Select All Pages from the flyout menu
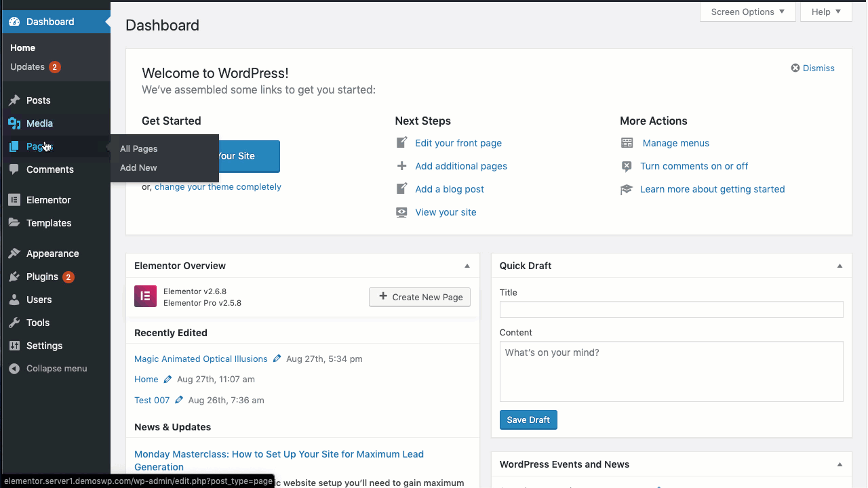The width and height of the screenshot is (868, 488). (x=139, y=148)
